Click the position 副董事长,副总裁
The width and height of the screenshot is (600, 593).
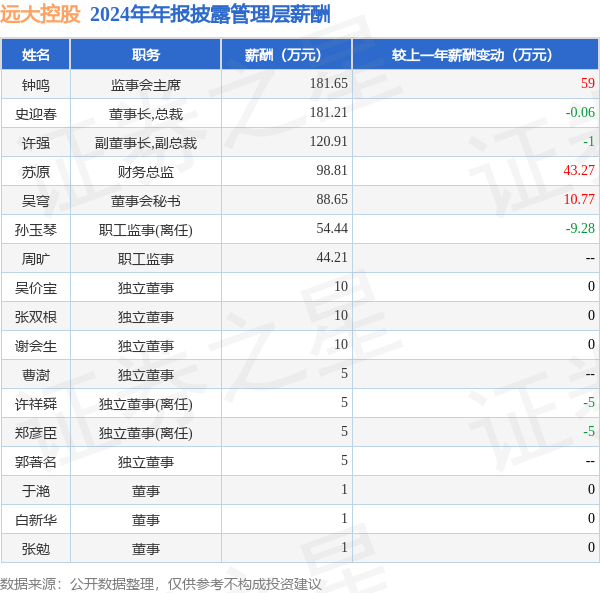[x=146, y=143]
